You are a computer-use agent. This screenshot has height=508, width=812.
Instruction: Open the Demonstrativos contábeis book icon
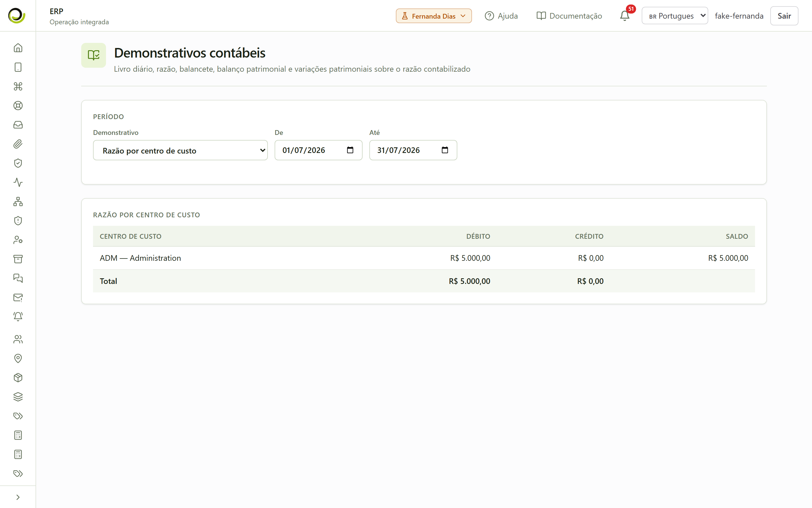pos(93,55)
